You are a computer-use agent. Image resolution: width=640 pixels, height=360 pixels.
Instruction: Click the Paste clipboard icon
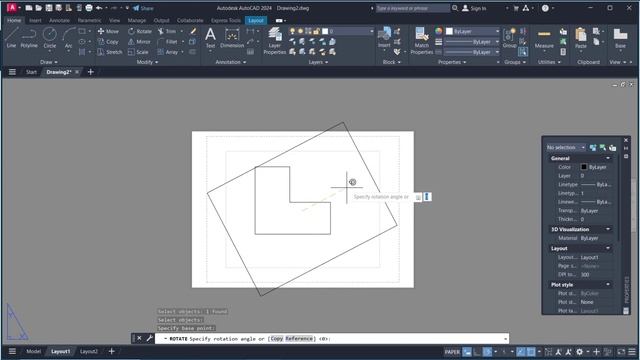pyautogui.click(x=581, y=38)
